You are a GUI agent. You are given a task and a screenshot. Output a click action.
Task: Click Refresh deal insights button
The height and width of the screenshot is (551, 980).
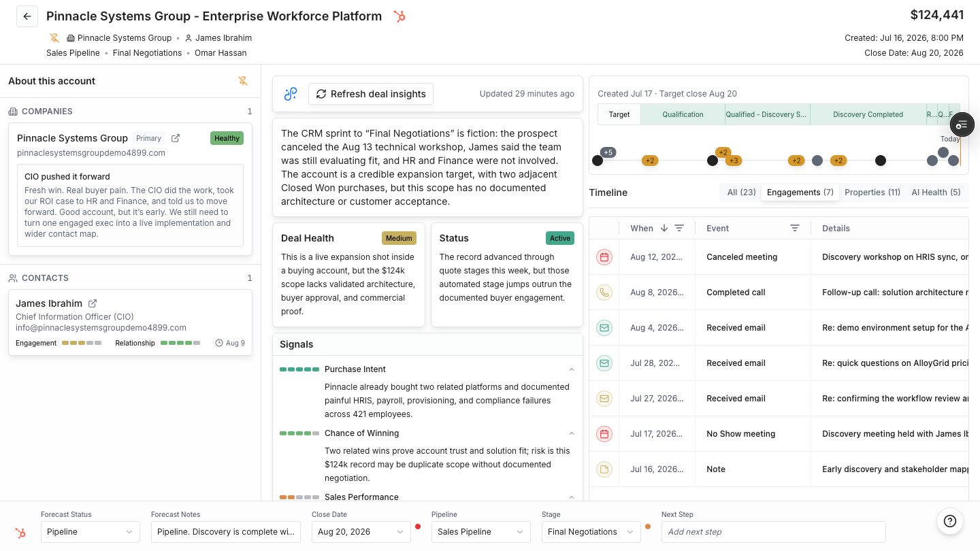tap(371, 94)
